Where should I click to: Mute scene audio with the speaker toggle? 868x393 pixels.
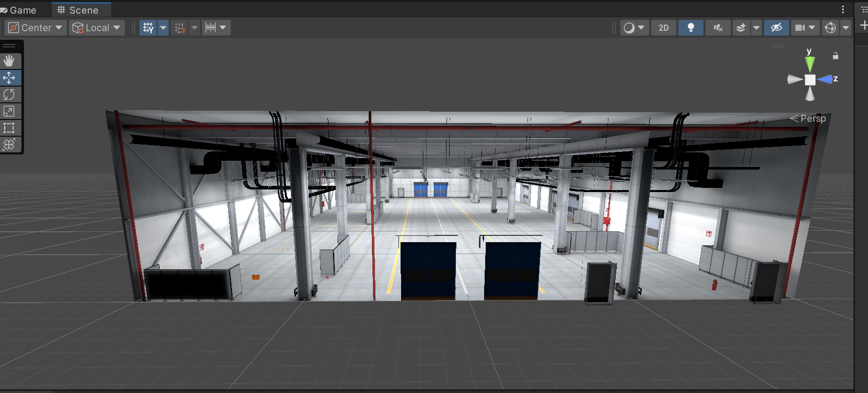point(718,28)
